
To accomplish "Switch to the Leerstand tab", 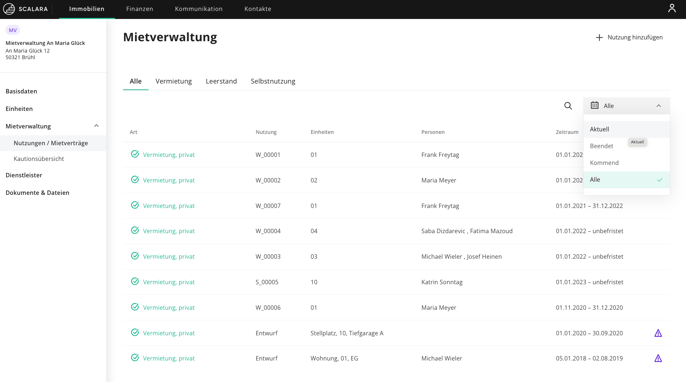I will [221, 81].
